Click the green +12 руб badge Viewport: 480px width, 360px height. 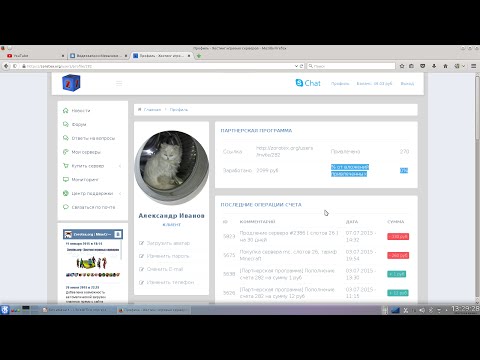(398, 293)
